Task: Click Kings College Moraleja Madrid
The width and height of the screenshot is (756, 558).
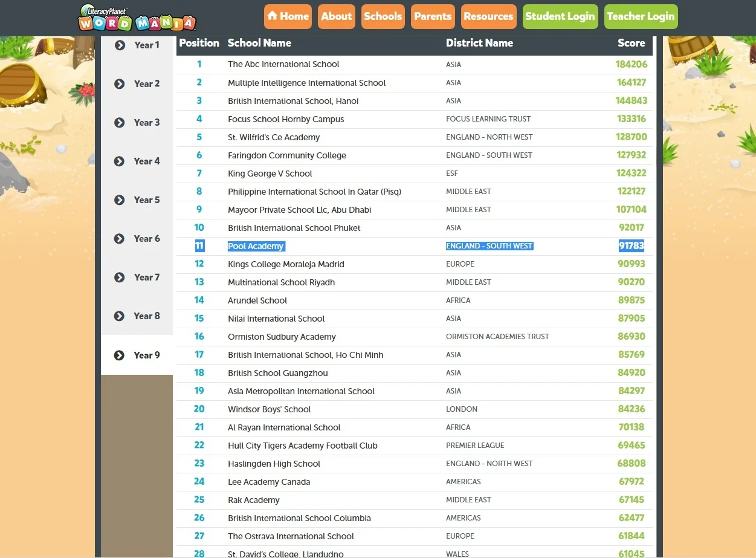Action: [x=286, y=264]
